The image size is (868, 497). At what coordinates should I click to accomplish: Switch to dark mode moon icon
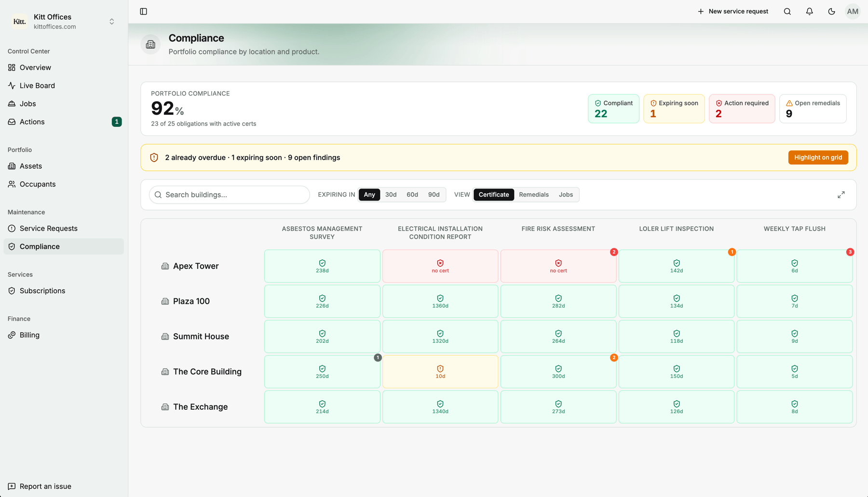[832, 12]
